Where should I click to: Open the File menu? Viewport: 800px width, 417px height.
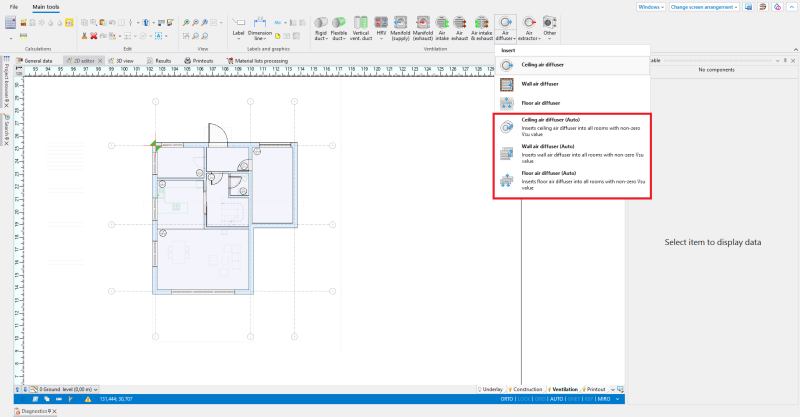14,7
